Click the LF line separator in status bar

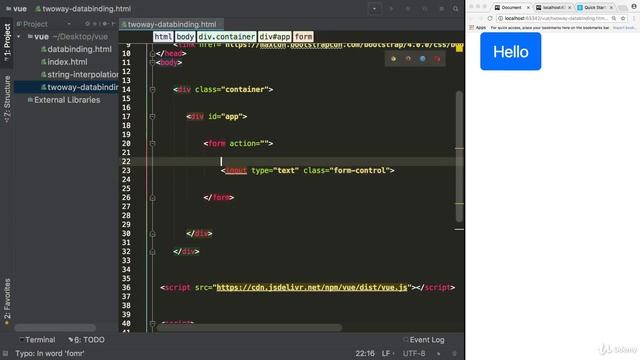point(388,353)
